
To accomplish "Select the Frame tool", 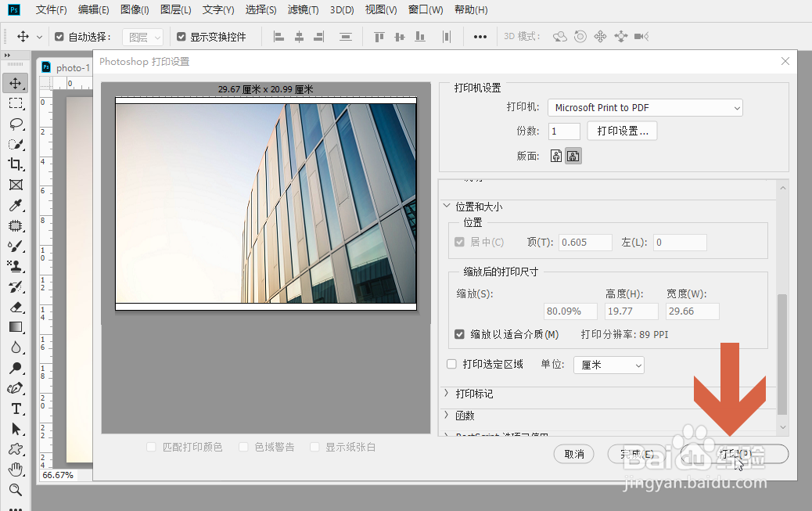I will (x=16, y=185).
